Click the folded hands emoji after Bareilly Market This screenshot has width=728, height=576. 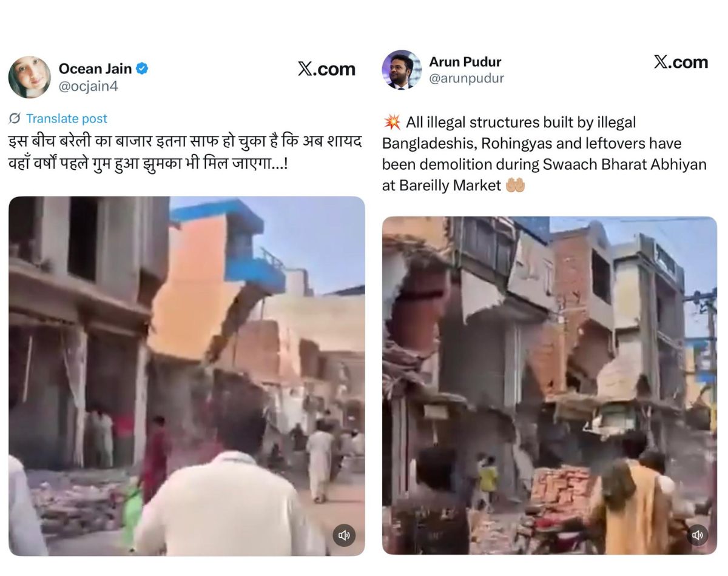tap(515, 186)
